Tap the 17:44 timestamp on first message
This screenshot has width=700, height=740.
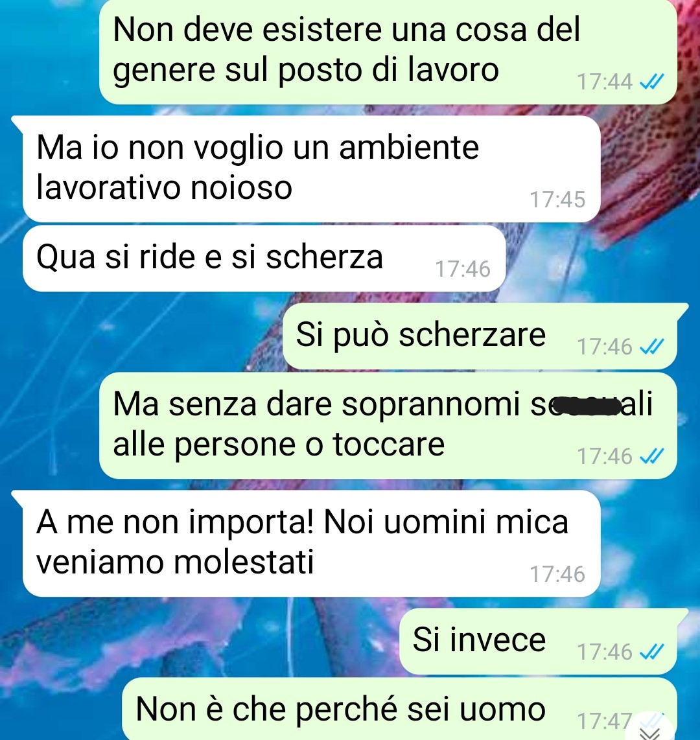pos(605,82)
